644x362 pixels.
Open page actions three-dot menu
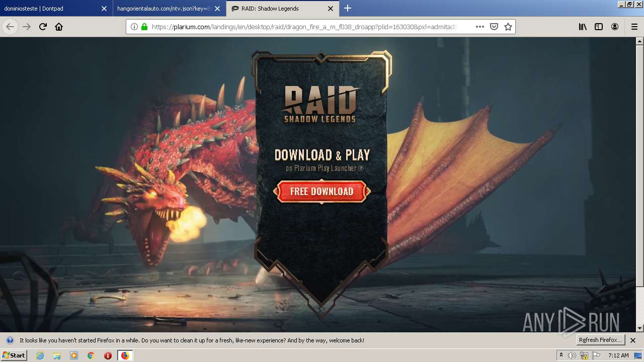[480, 27]
